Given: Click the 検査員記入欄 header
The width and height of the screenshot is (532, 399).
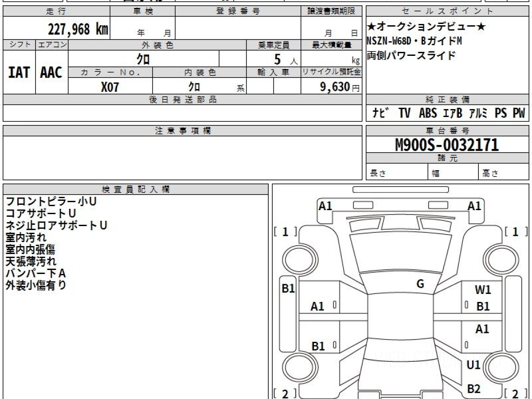Looking at the screenshot, I should tap(136, 189).
